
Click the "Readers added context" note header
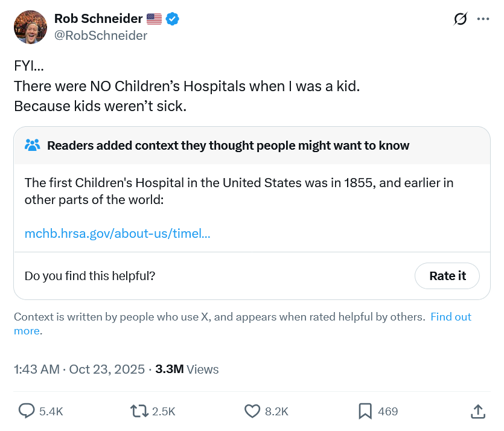(x=228, y=145)
